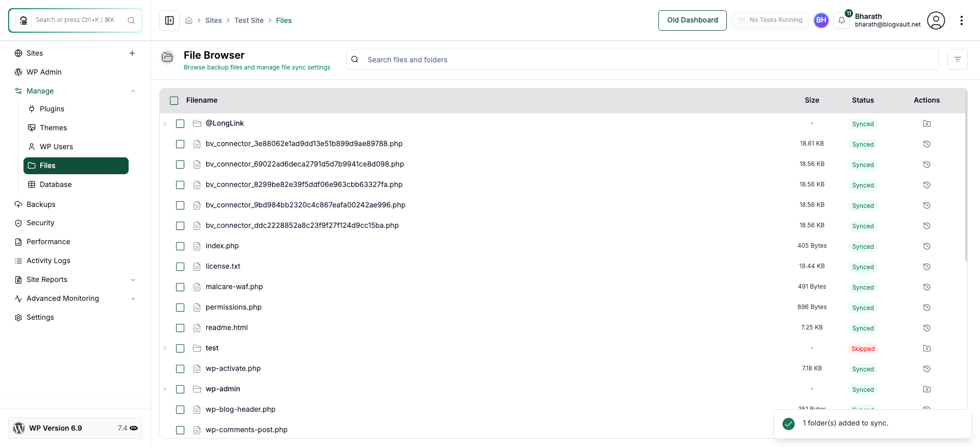View history of readme.html
This screenshot has width=980, height=447.
pos(927,328)
